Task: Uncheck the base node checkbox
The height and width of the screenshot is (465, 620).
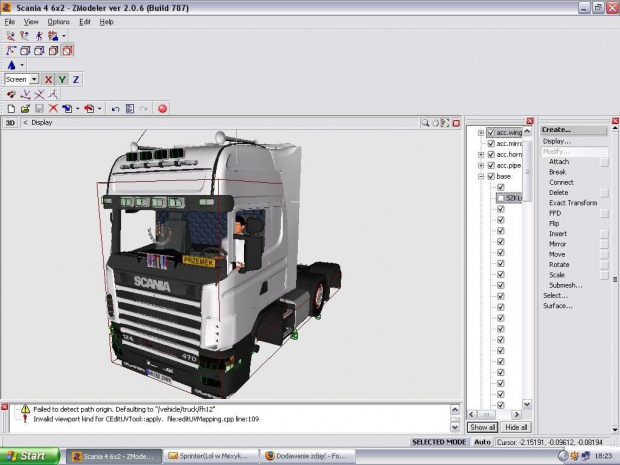Action: (491, 176)
